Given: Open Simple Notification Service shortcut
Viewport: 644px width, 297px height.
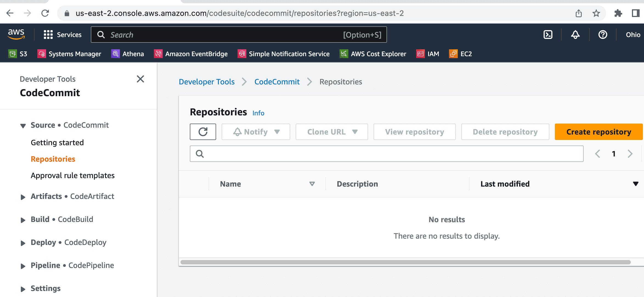Looking at the screenshot, I should click(283, 54).
